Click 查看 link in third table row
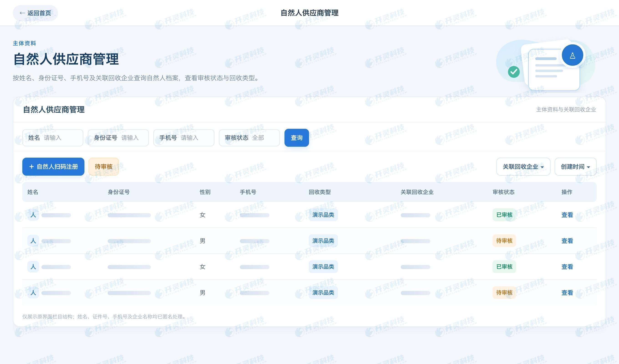The height and width of the screenshot is (364, 619). click(x=567, y=267)
